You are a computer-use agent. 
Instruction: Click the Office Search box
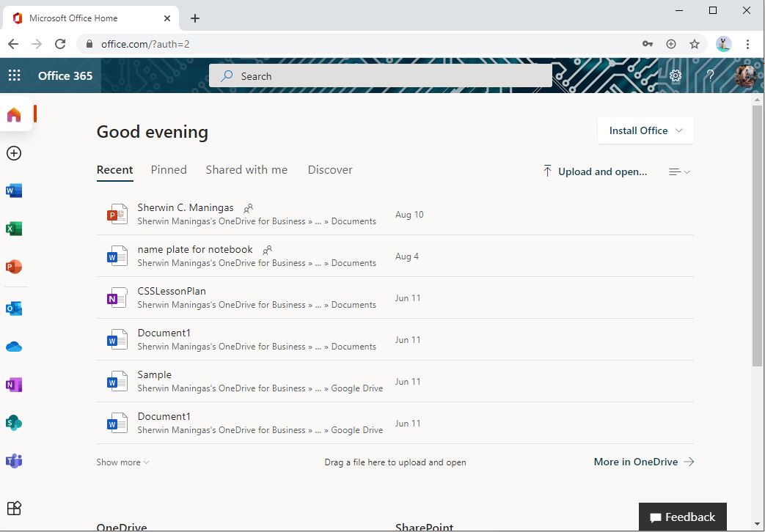tap(381, 76)
